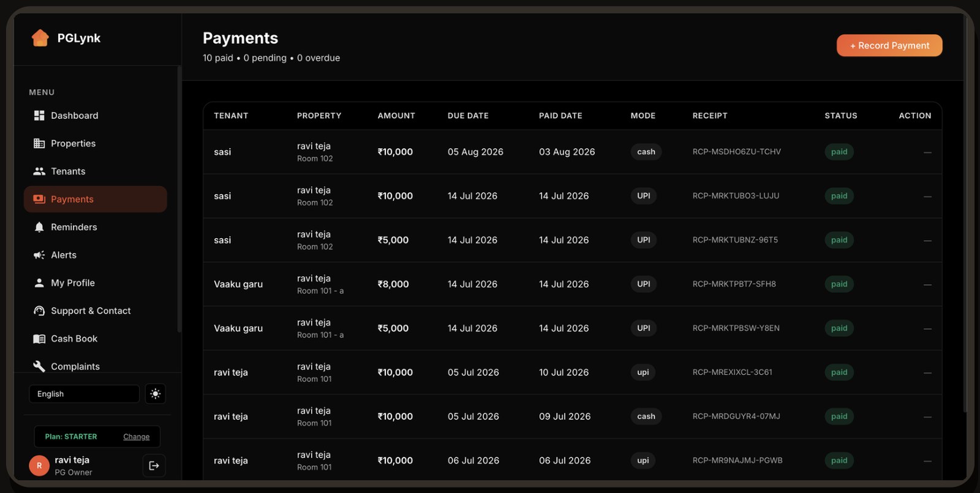
Task: Click paid date 09 Jul 2026
Action: [x=565, y=416]
